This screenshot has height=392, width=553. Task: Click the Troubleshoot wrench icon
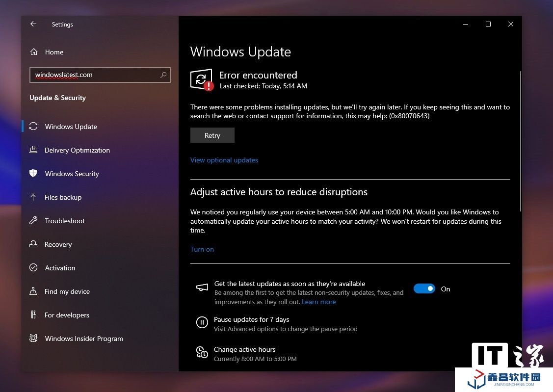(x=33, y=221)
